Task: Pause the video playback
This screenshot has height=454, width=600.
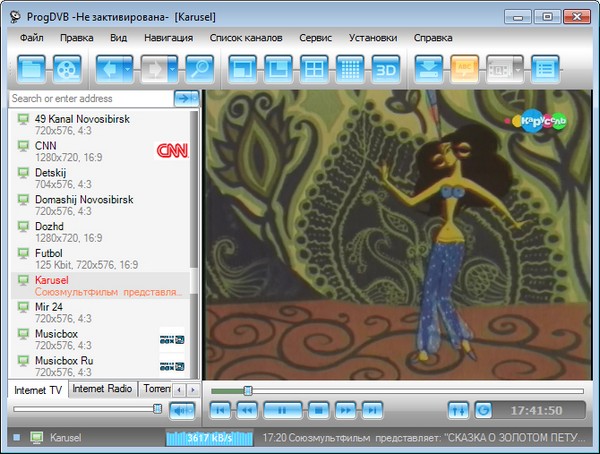Action: [283, 410]
